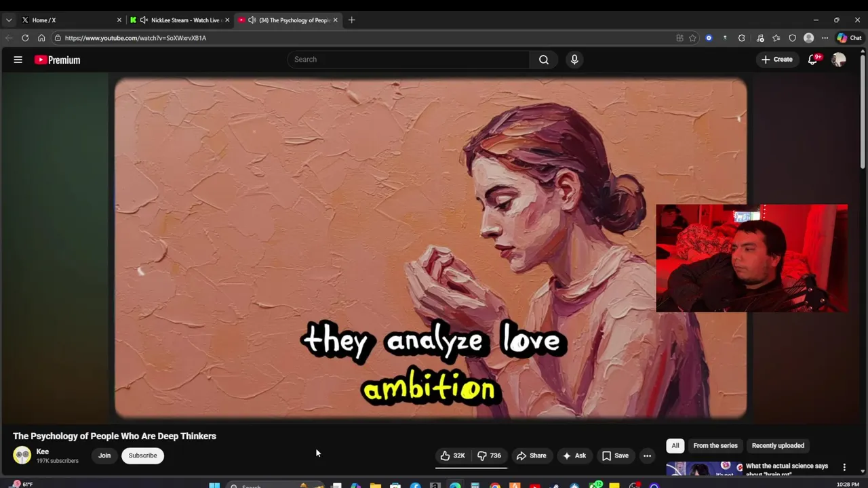Screen dimensions: 868x488
Task: Open the browser profile icon
Action: pos(808,38)
